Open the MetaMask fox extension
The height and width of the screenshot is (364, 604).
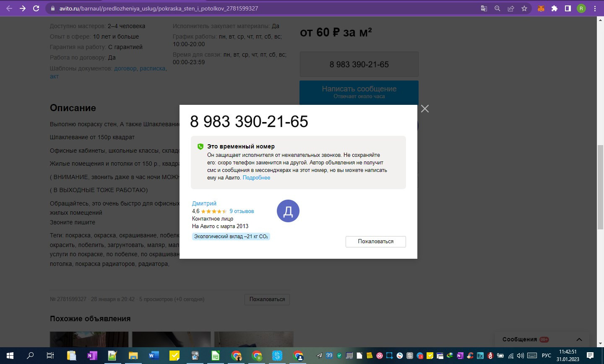pos(541,8)
